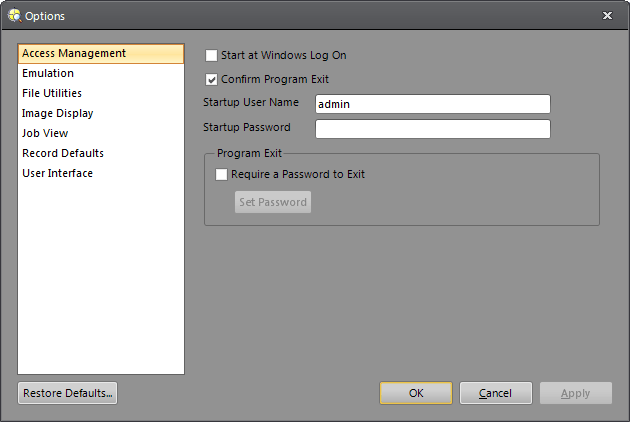Choose the User Interface category
The image size is (630, 422).
(x=58, y=173)
